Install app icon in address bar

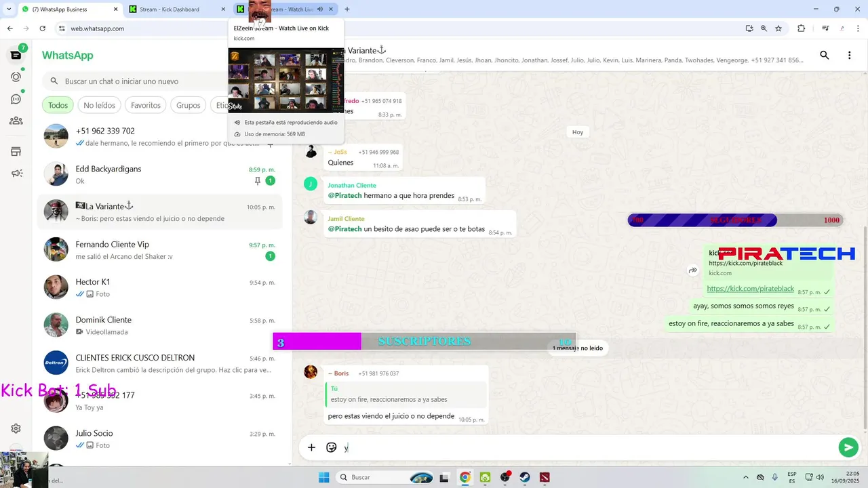point(749,28)
